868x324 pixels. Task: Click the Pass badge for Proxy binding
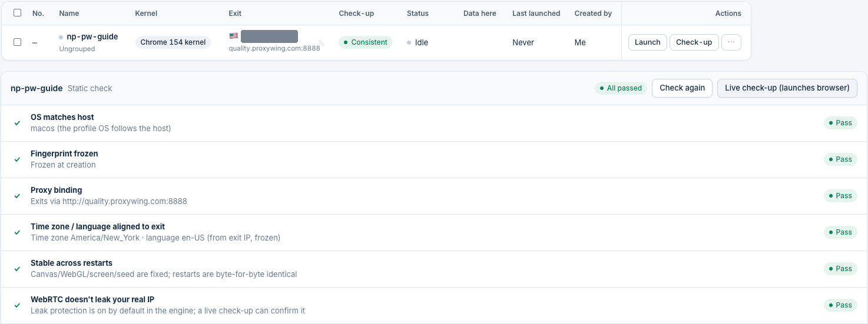tap(840, 196)
